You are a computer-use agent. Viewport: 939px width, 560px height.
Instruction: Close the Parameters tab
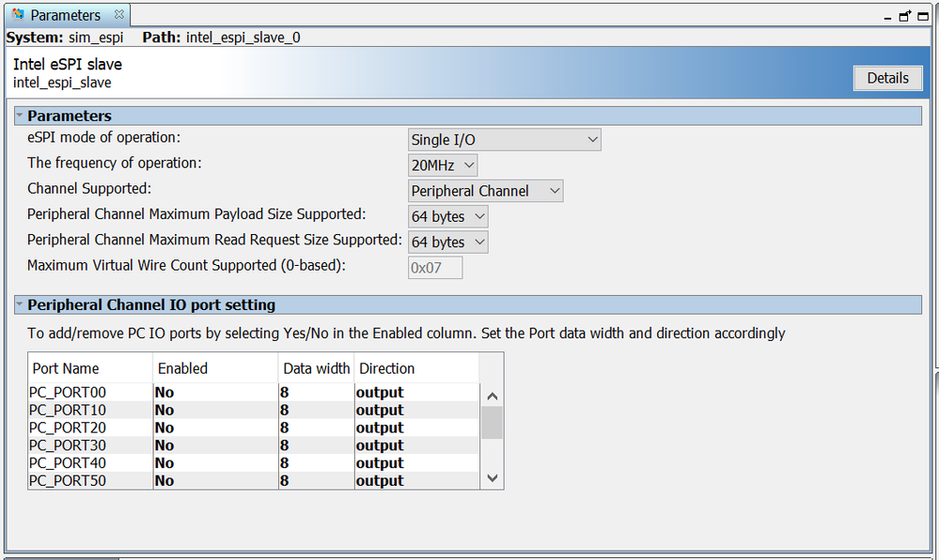119,15
